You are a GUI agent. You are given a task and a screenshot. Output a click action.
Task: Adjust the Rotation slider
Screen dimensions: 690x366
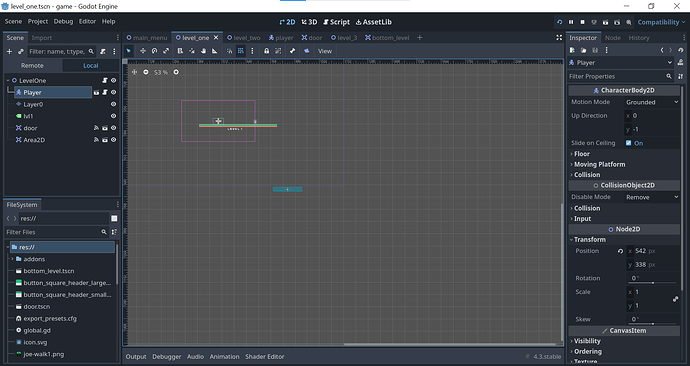click(653, 282)
